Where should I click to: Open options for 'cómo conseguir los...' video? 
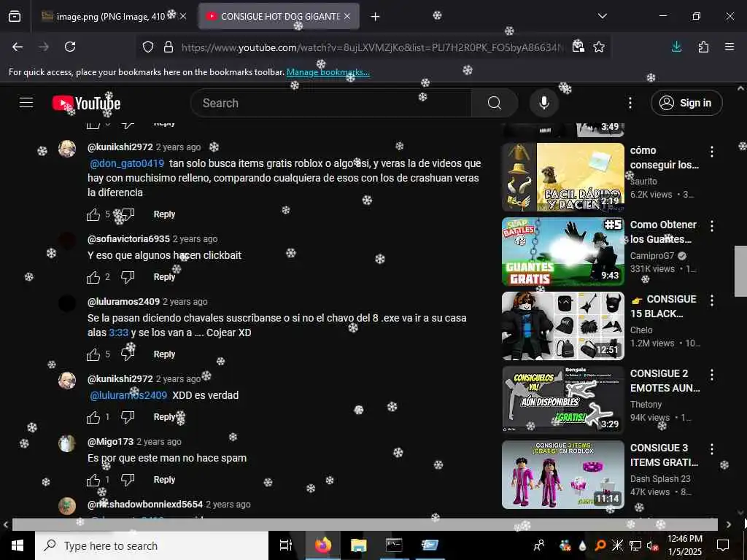click(x=712, y=152)
